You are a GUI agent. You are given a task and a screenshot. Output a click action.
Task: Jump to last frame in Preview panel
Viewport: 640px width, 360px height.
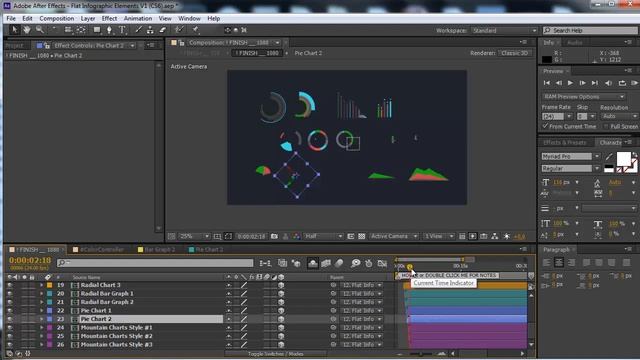click(595, 83)
